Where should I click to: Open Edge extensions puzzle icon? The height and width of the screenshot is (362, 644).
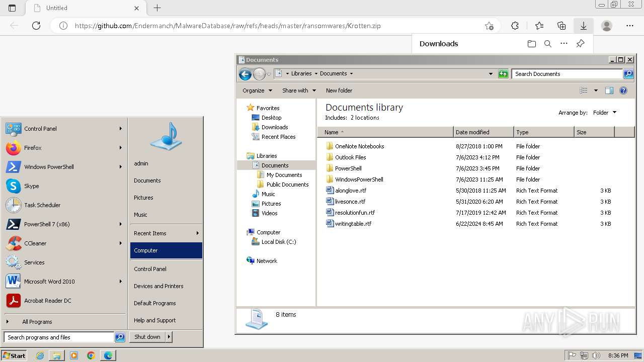coord(515,26)
